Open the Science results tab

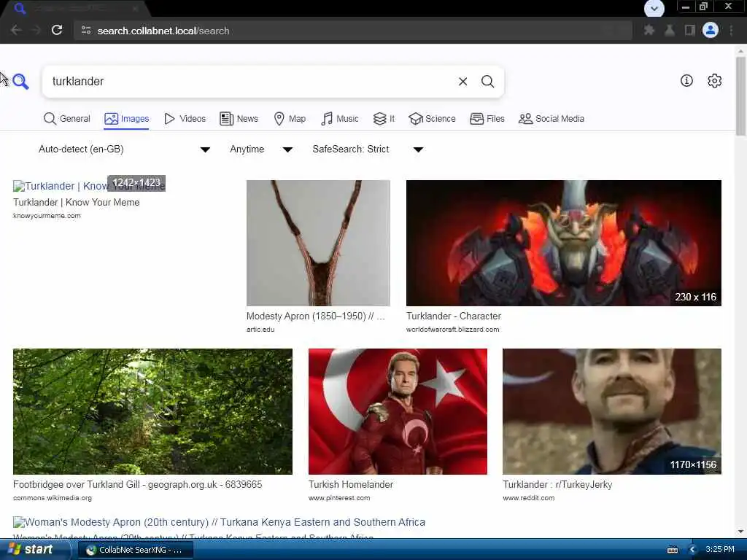[432, 119]
